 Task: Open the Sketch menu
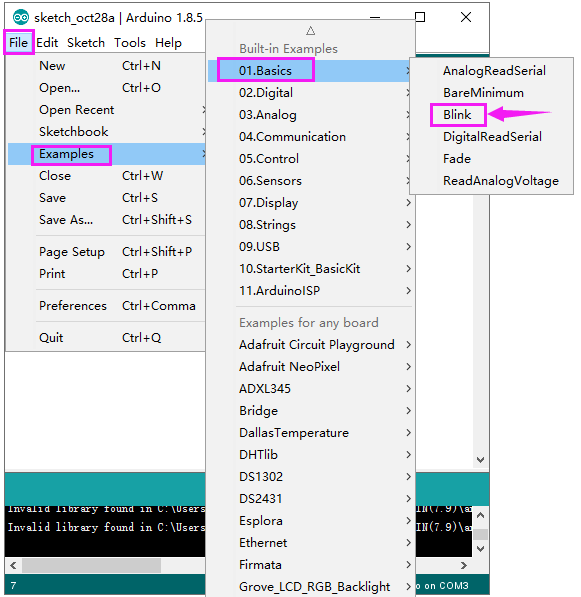[x=86, y=43]
